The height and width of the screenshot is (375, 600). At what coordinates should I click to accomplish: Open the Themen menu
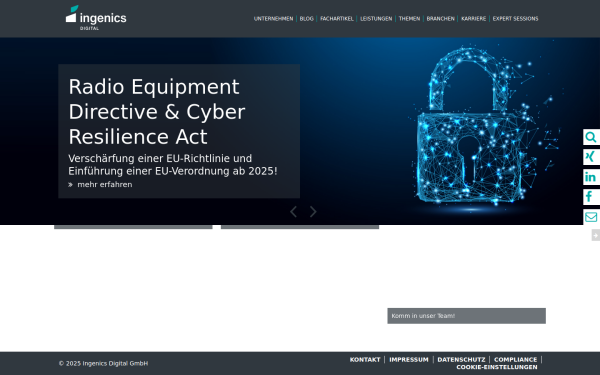click(x=409, y=19)
